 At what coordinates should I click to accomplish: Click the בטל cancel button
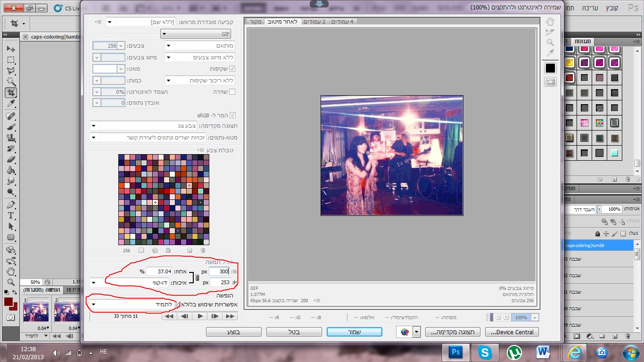[294, 332]
